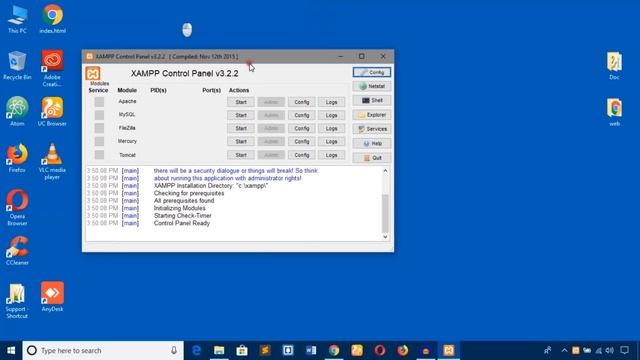Viewport: 640px width, 360px height.
Task: Toggle Tomcat service checkbox
Action: pyautogui.click(x=99, y=155)
